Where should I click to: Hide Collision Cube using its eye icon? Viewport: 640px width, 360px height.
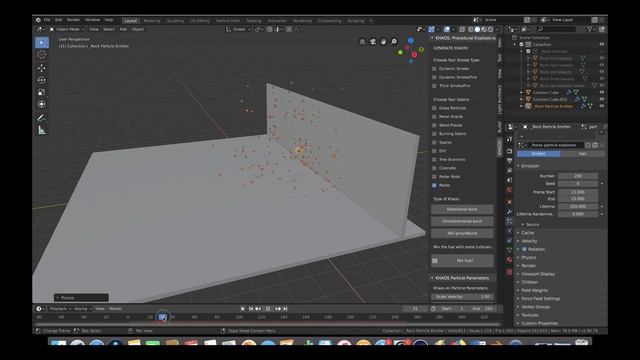pos(602,92)
